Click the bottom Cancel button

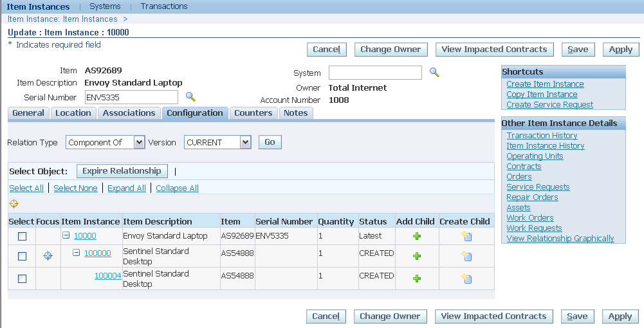pyautogui.click(x=326, y=316)
